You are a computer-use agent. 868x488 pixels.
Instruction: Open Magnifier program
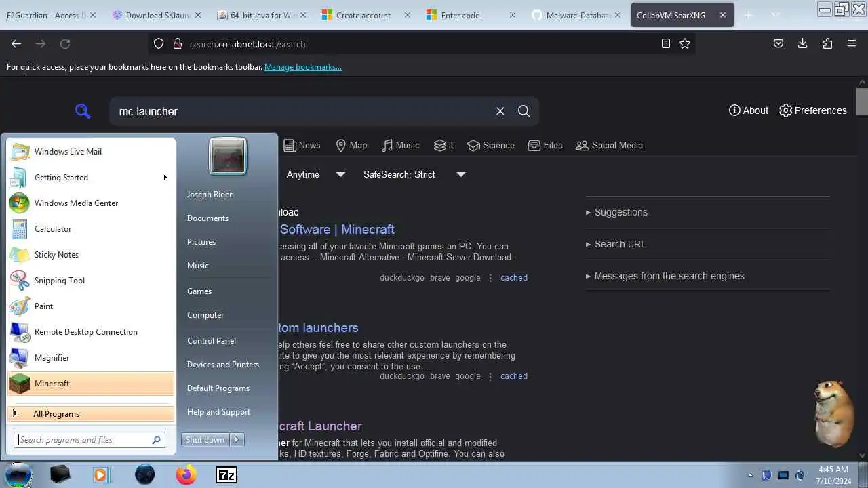point(91,358)
